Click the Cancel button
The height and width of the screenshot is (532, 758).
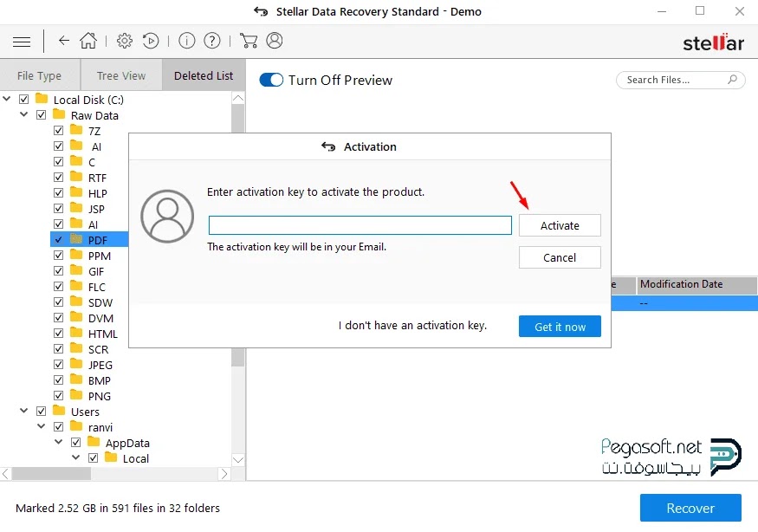coord(560,257)
